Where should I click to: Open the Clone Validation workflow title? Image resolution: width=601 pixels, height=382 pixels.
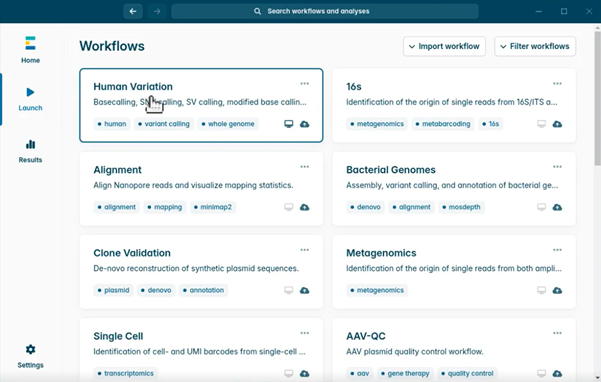(x=132, y=253)
